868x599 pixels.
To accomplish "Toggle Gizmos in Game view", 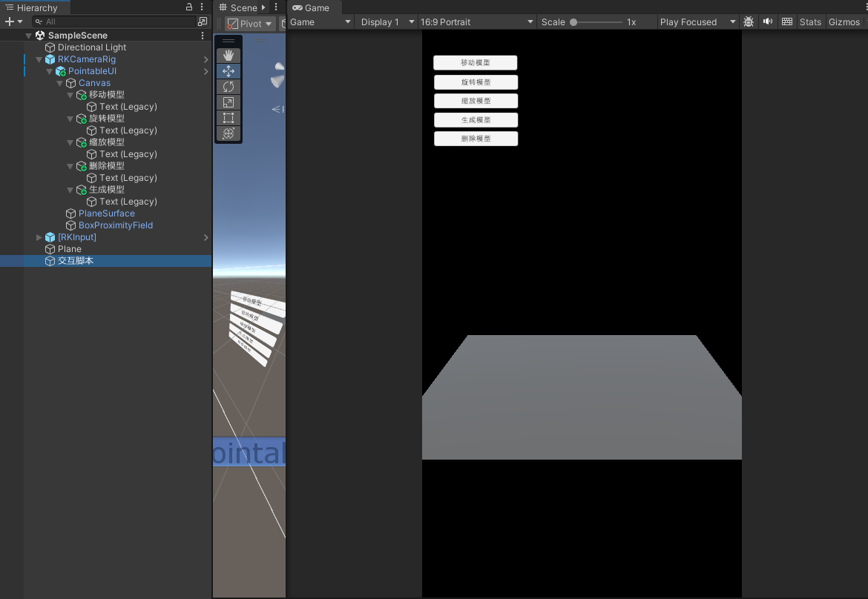I will 844,22.
